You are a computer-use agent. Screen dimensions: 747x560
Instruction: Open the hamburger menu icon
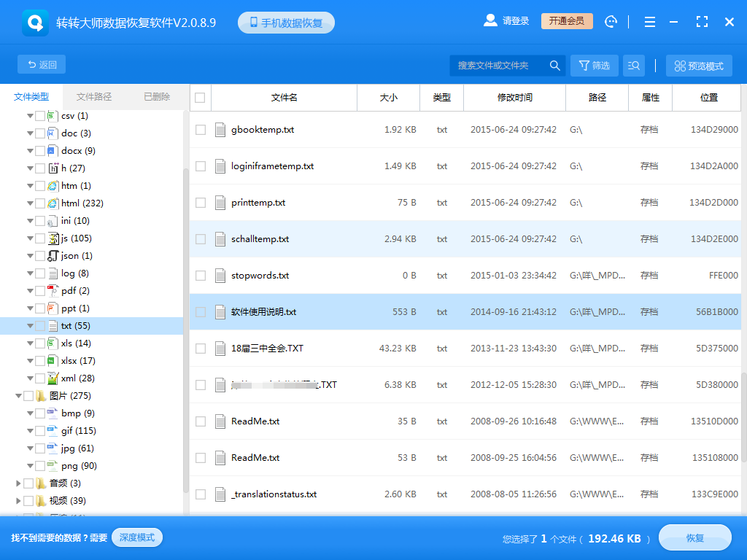(x=649, y=21)
